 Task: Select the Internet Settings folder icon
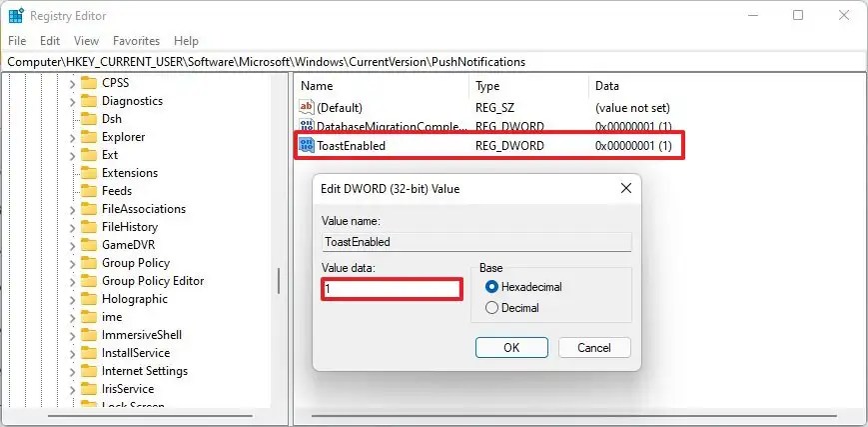coord(89,372)
